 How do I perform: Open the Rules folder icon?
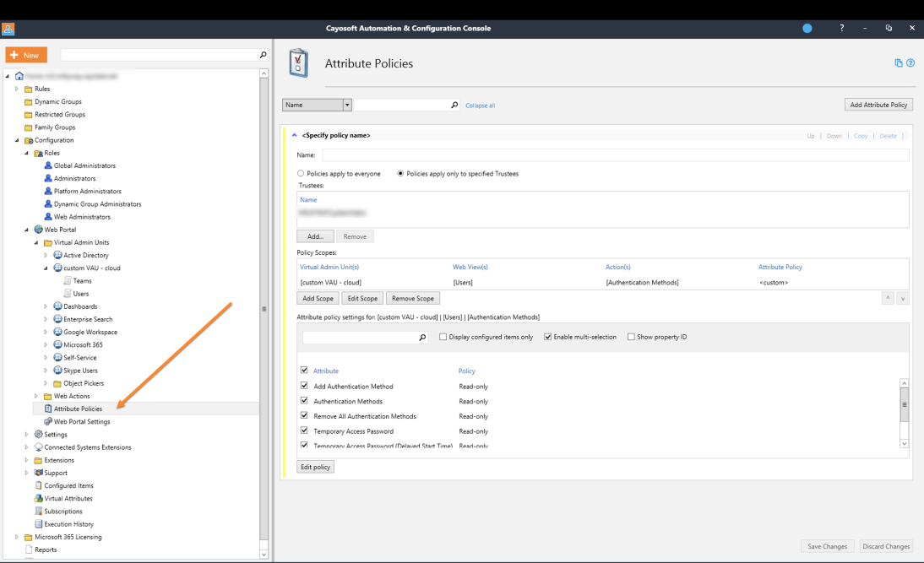click(28, 89)
